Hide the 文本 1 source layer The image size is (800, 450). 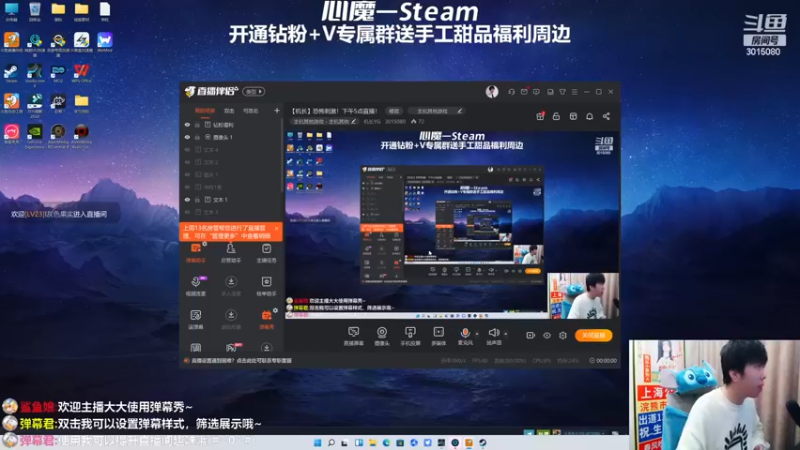click(x=187, y=199)
